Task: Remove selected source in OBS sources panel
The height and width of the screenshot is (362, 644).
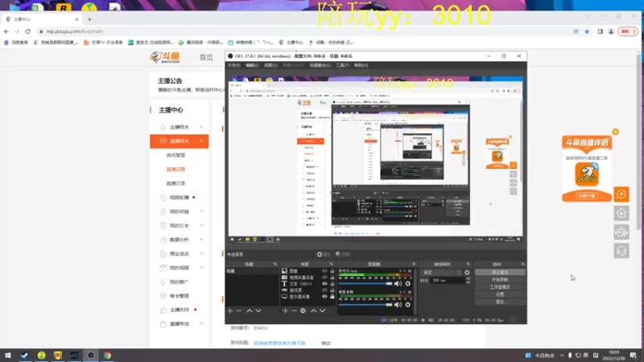Action: pyautogui.click(x=294, y=311)
